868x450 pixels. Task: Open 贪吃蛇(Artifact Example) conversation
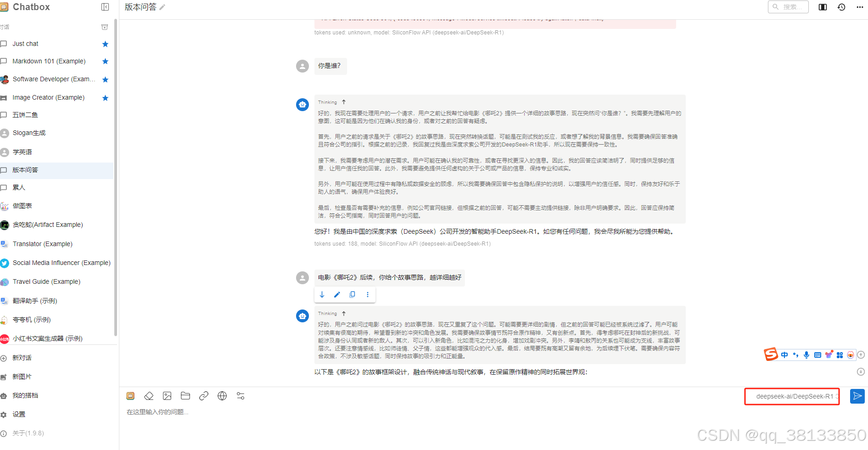coord(56,225)
